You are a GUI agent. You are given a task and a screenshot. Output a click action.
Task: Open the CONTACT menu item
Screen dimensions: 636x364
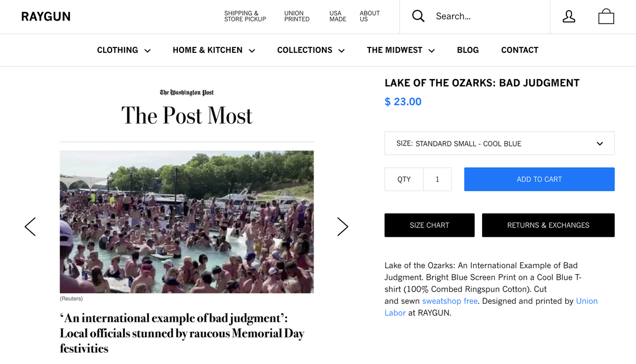(519, 50)
